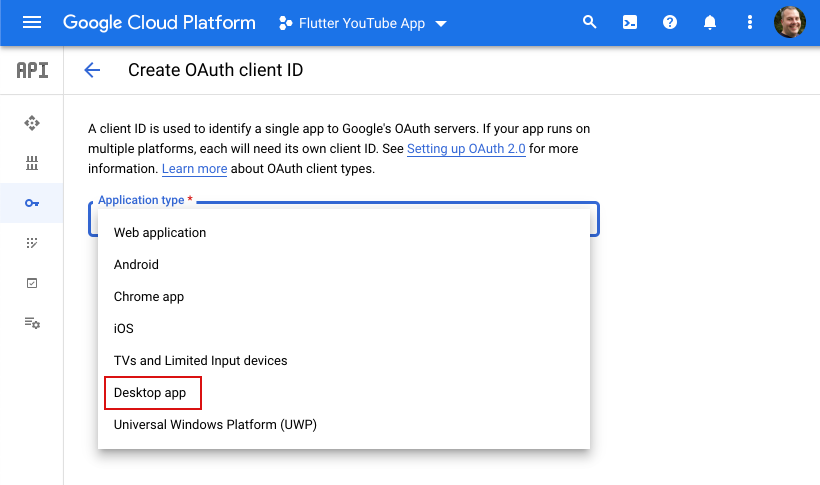Open the three-dot more options menu

[x=750, y=22]
